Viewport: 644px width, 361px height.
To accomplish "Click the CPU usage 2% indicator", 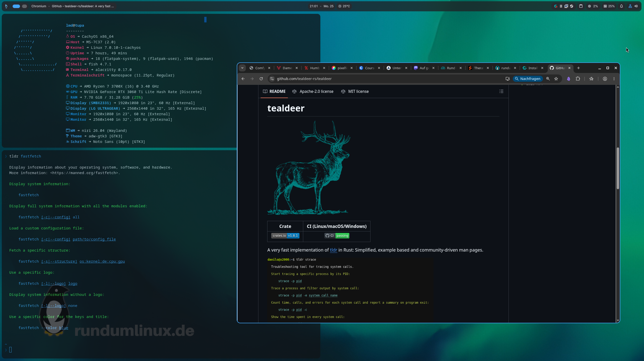I will click(x=593, y=6).
